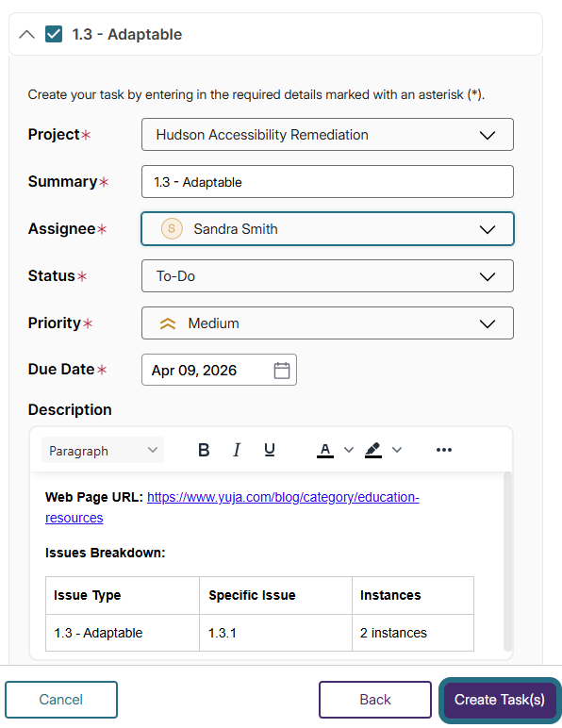This screenshot has height=728, width=562.
Task: Open the calendar date picker icon
Action: pos(282,371)
